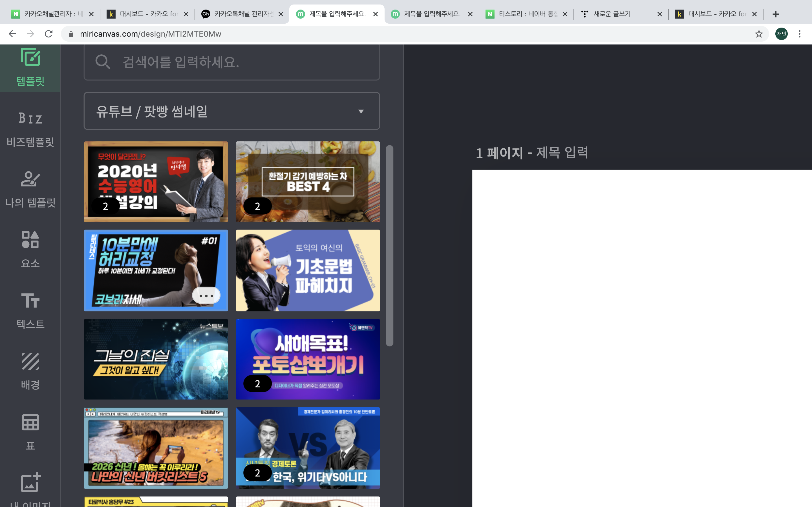
Task: Open the 템플릿 (Templates) sidebar panel
Action: [30, 67]
